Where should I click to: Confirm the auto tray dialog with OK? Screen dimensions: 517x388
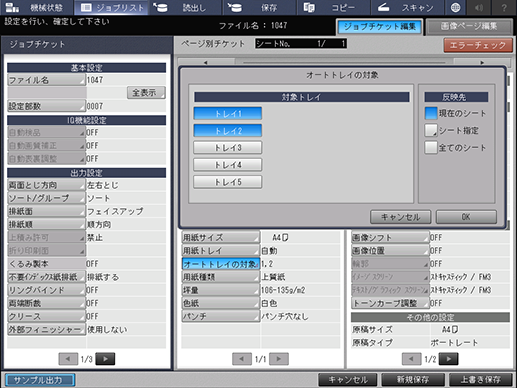pyautogui.click(x=466, y=217)
